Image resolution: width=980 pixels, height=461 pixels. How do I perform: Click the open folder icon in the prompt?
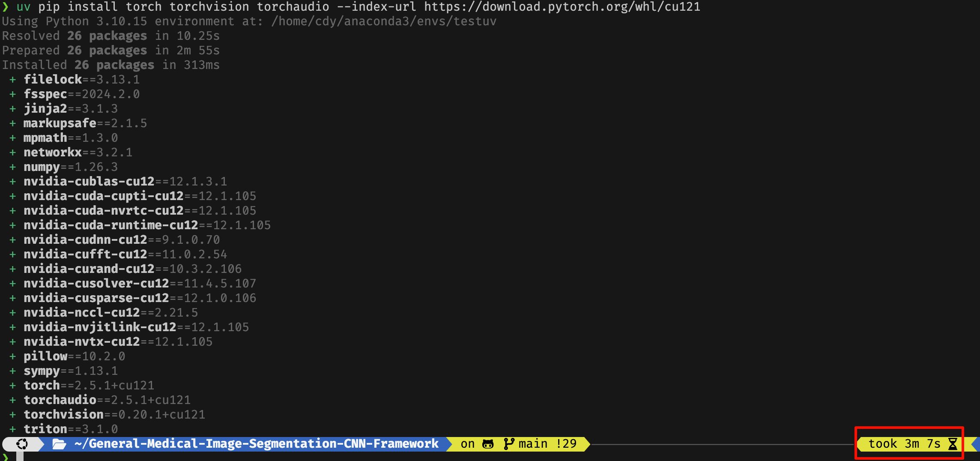tap(59, 444)
